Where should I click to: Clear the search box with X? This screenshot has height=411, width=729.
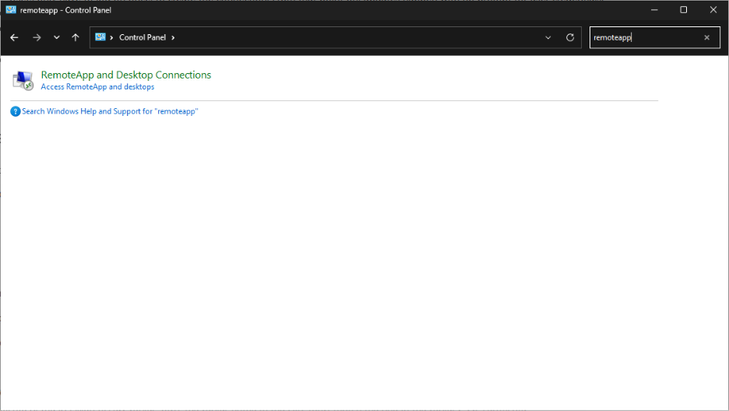(x=707, y=38)
